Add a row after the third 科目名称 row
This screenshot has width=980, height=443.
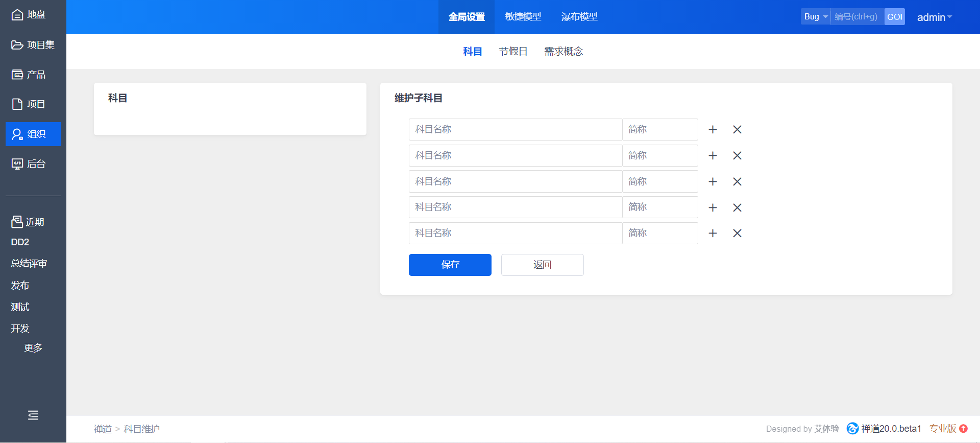click(713, 181)
